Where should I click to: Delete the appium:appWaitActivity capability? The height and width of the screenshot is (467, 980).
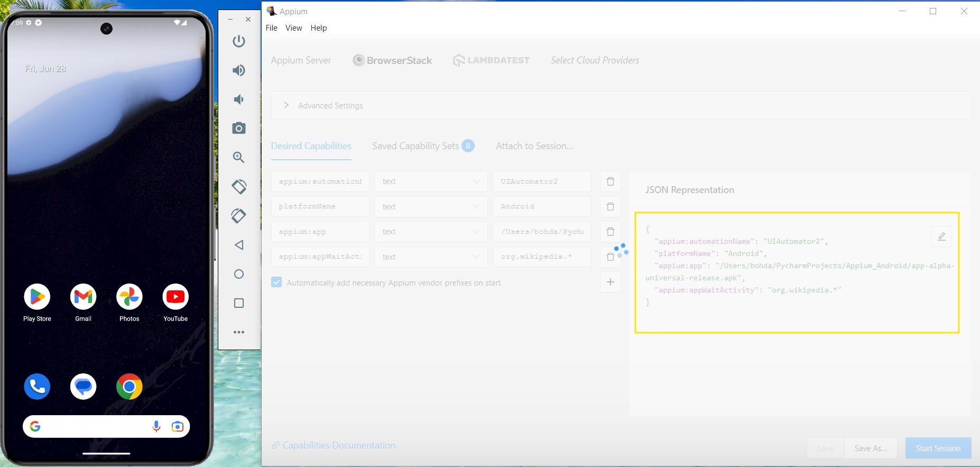click(611, 257)
